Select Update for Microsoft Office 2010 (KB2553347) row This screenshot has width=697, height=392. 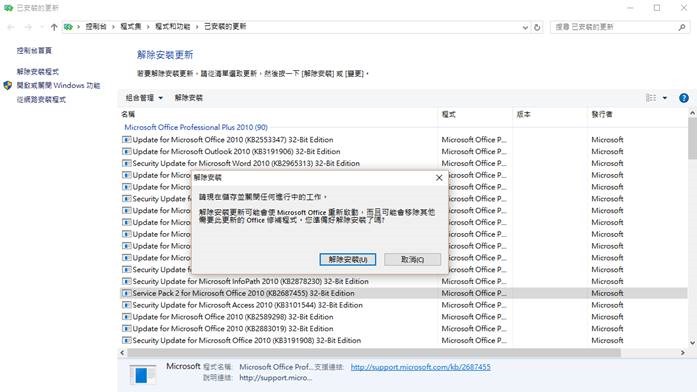tap(404, 140)
